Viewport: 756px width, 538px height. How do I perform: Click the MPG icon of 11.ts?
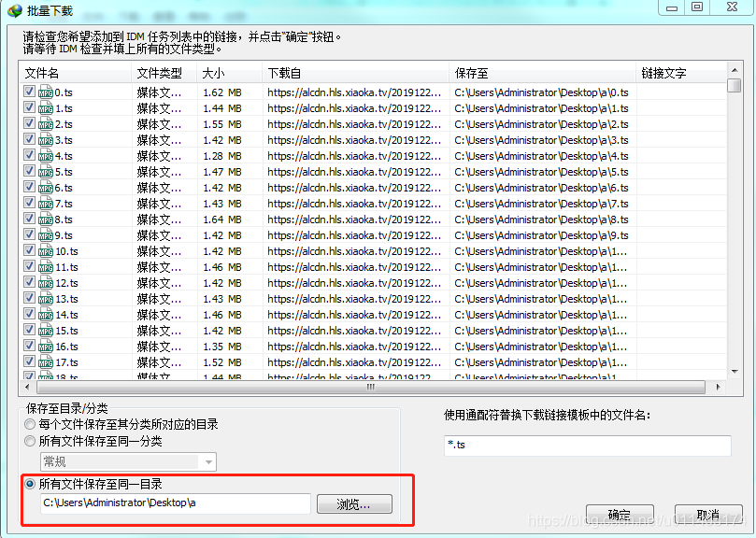coord(46,267)
